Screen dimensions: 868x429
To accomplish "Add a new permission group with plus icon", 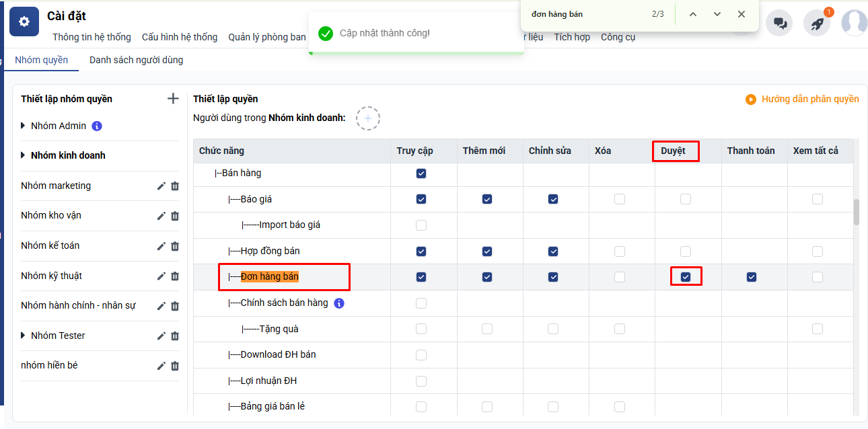I will point(173,99).
